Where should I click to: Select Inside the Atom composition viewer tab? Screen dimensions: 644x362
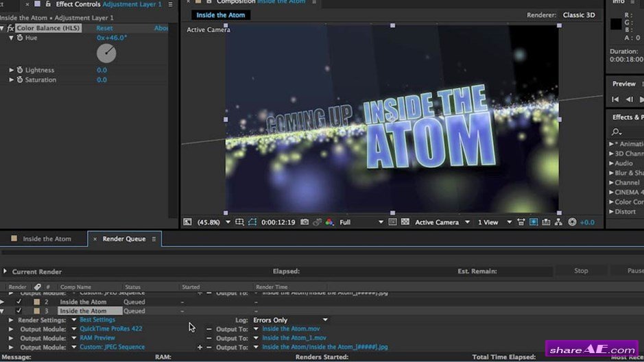tap(221, 15)
